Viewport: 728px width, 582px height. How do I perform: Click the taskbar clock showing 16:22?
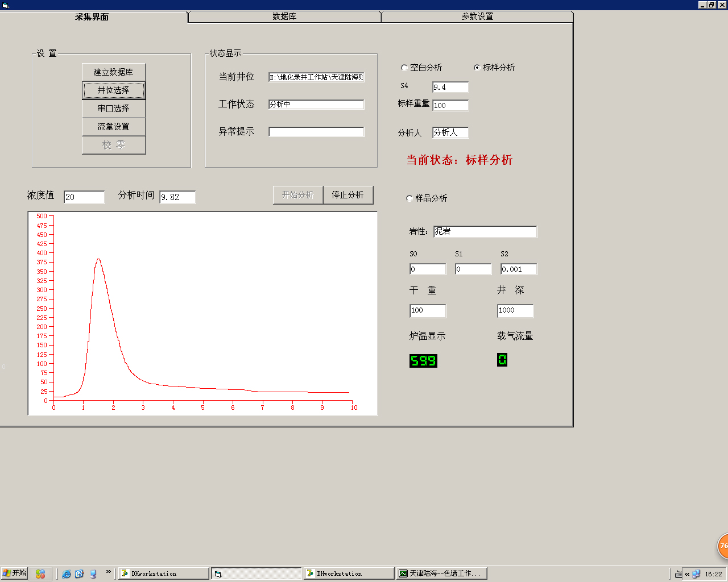point(713,574)
